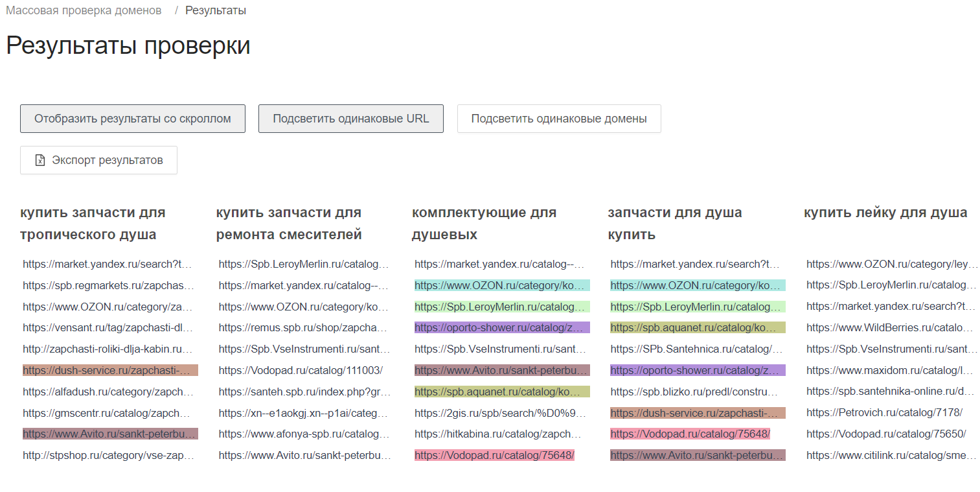This screenshot has height=492, width=980.
Task: Open the 2gis.ru search link
Action: point(499,413)
